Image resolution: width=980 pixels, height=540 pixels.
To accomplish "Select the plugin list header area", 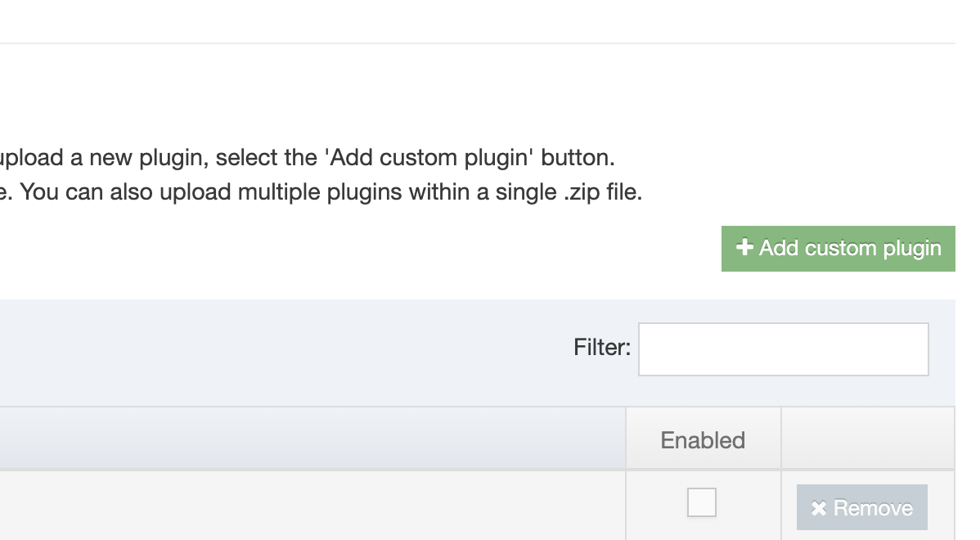I will click(327, 349).
